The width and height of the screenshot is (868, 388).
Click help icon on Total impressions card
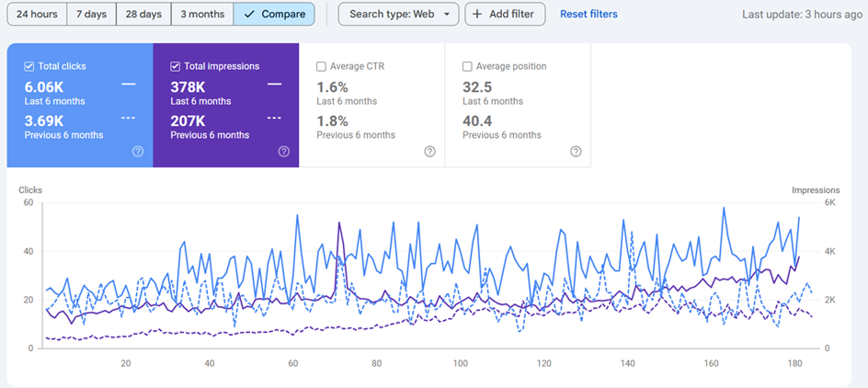(284, 152)
